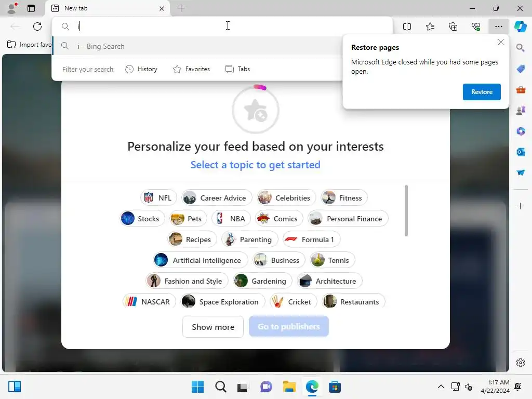Click the sidebar search icon
532x399 pixels.
pyautogui.click(x=520, y=47)
